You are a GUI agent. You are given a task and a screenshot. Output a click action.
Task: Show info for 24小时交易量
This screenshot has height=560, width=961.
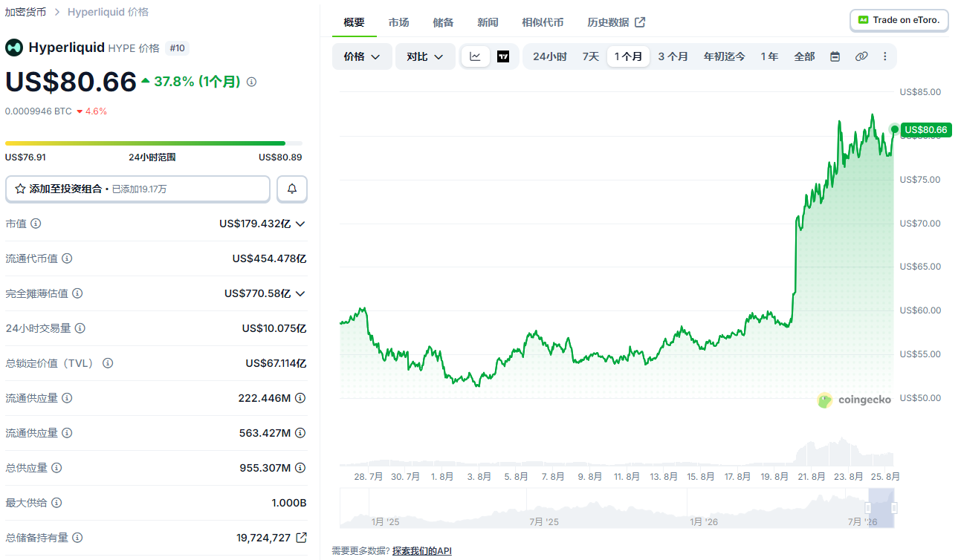coord(80,328)
